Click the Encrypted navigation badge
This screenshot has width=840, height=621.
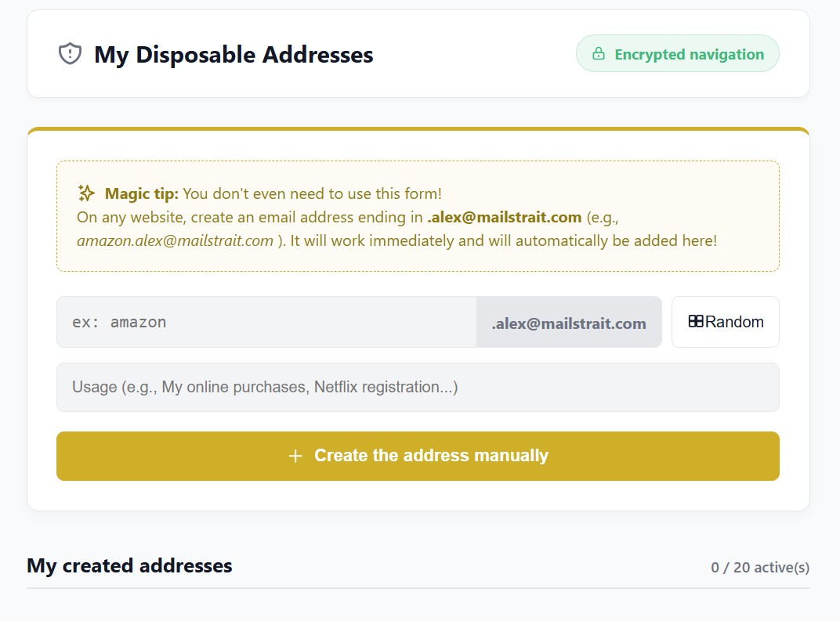tap(677, 53)
